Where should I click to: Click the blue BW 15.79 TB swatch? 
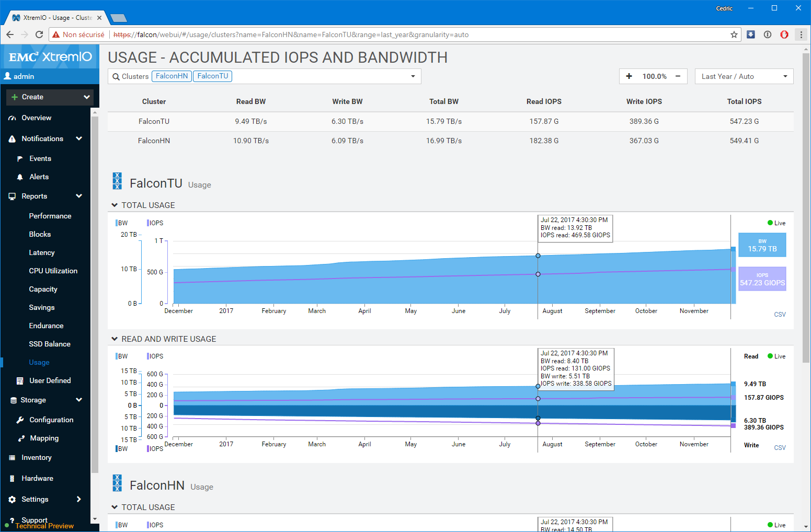(x=762, y=245)
